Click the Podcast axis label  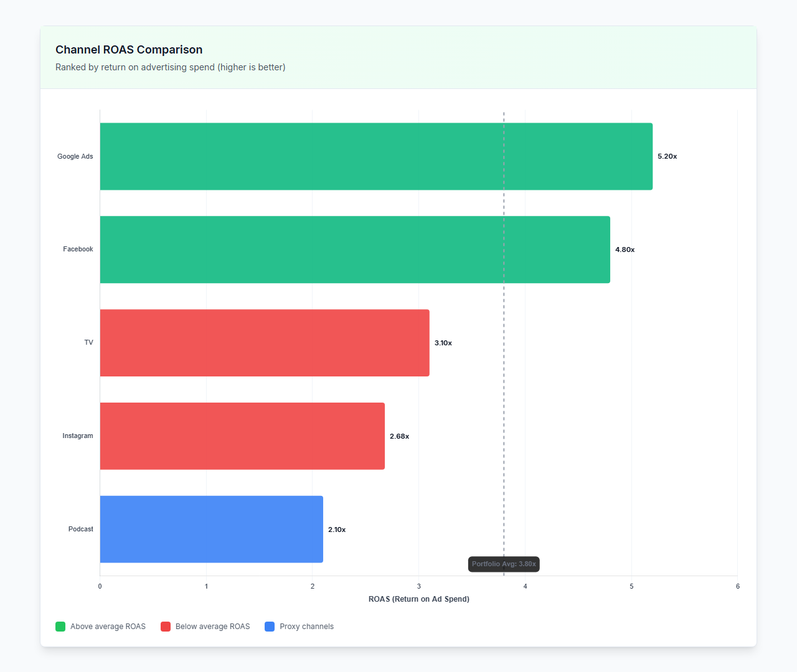81,530
